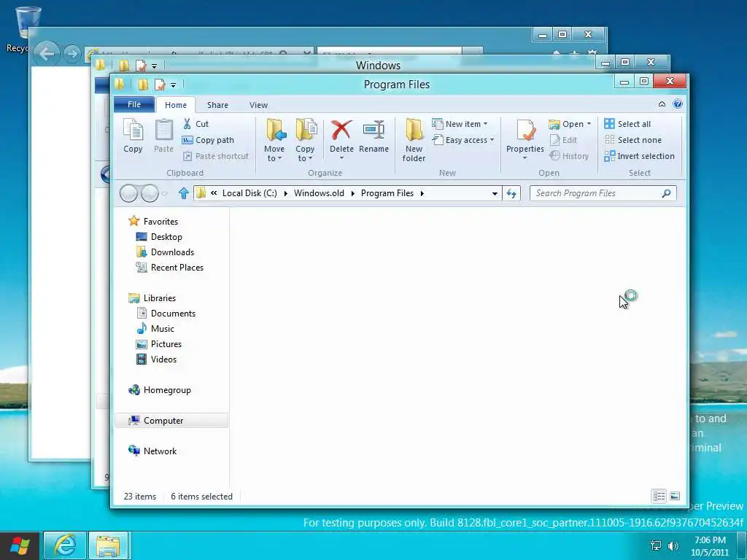Open the New item dropdown
Viewport: 747px width, 560px height.
pyautogui.click(x=460, y=124)
